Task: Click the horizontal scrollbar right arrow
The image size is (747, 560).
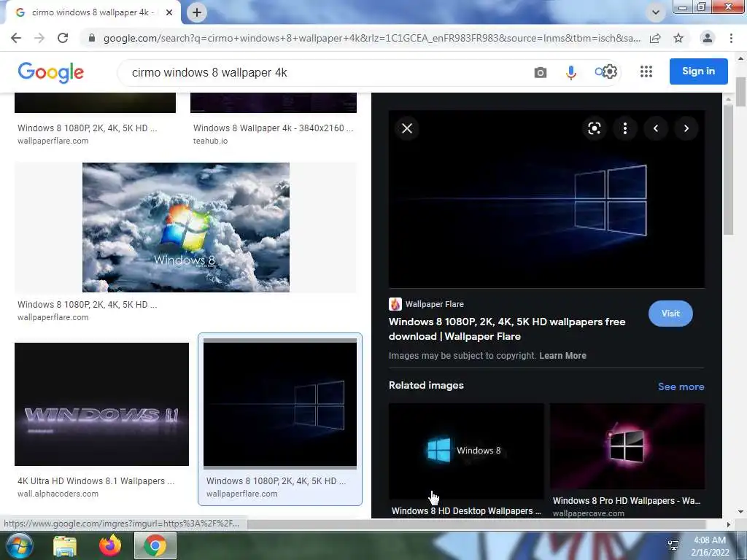Action: coord(728,524)
